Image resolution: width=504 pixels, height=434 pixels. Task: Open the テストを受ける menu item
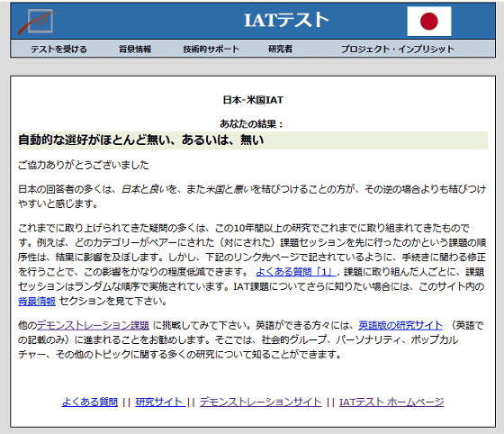tap(58, 50)
